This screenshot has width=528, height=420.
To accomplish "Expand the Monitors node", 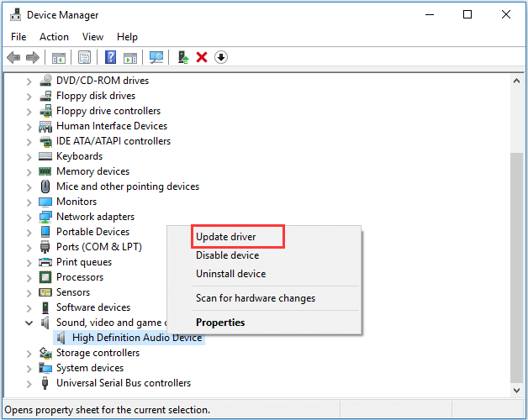I will 29,202.
